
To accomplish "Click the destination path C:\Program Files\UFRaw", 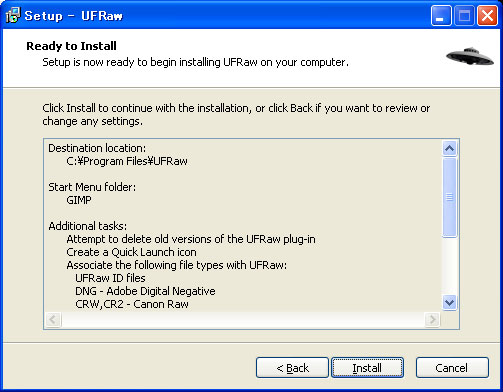I will point(127,161).
